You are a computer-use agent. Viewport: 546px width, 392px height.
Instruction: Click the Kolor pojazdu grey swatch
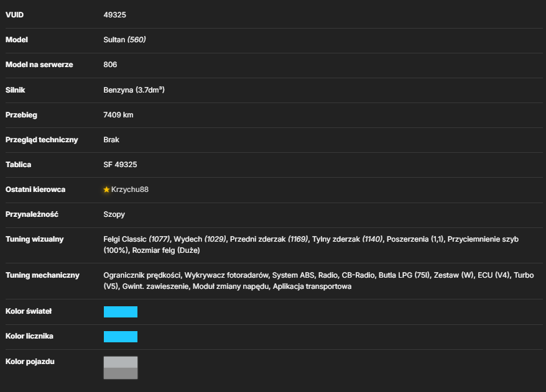click(x=121, y=368)
